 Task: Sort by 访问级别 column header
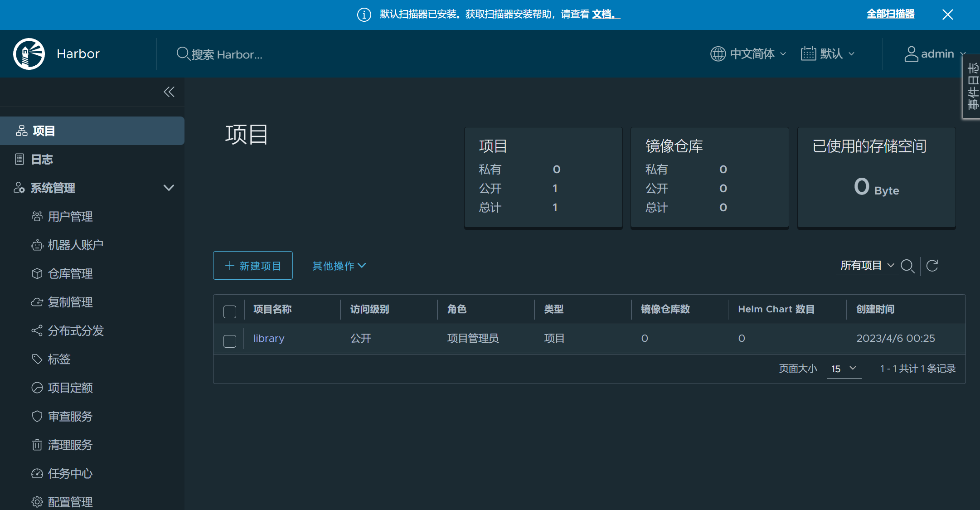click(x=369, y=309)
